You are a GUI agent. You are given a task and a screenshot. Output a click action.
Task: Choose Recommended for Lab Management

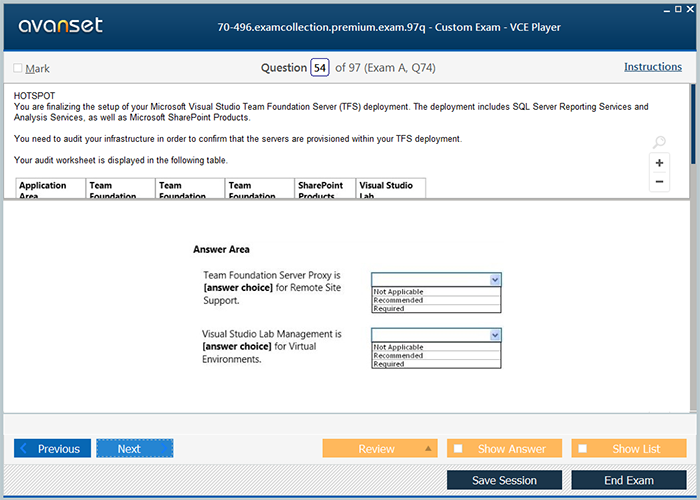tap(436, 355)
